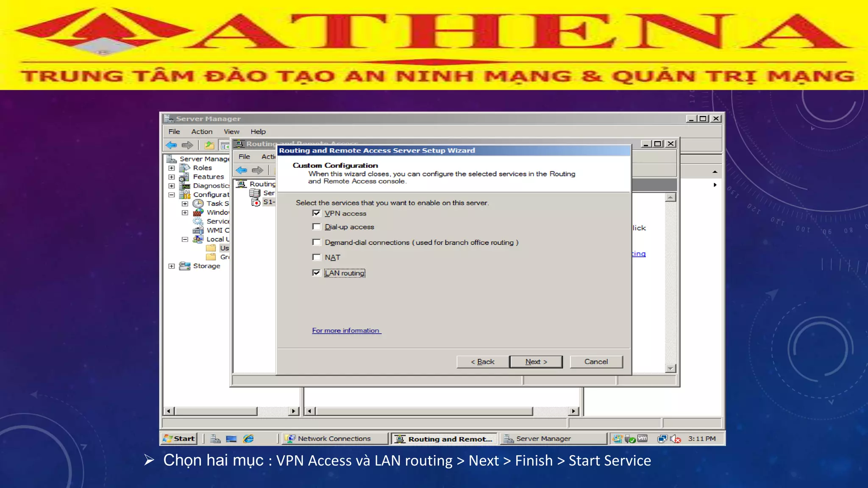The image size is (868, 488).
Task: Enable Demand-dial connections checkbox
Action: pos(317,242)
